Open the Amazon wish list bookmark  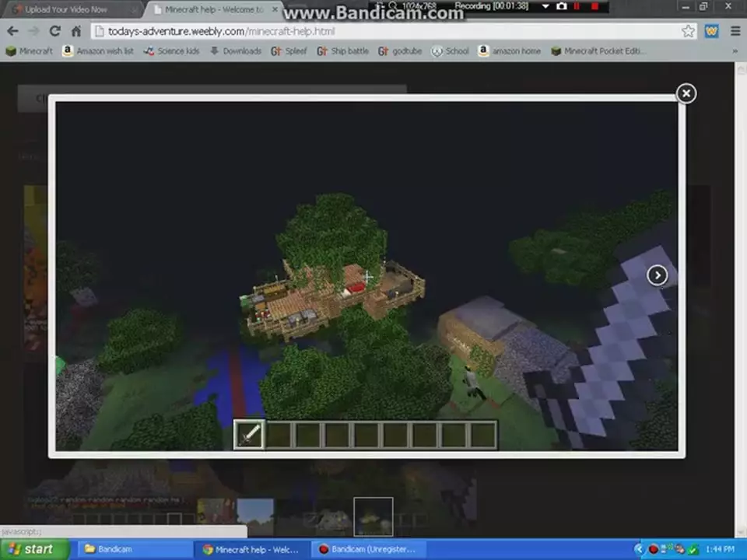tap(98, 51)
